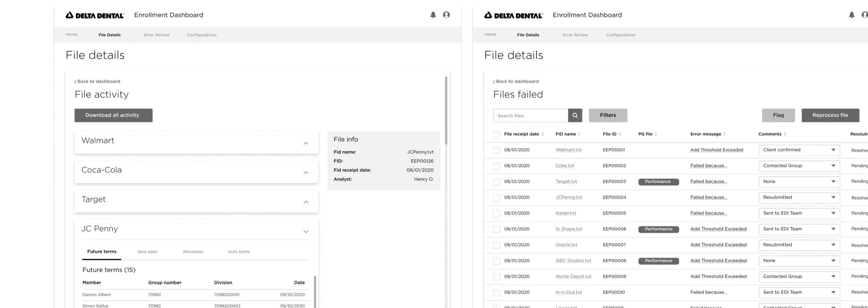Check the box for the JCPenny.txt row
This screenshot has width=868, height=308.
click(x=496, y=198)
